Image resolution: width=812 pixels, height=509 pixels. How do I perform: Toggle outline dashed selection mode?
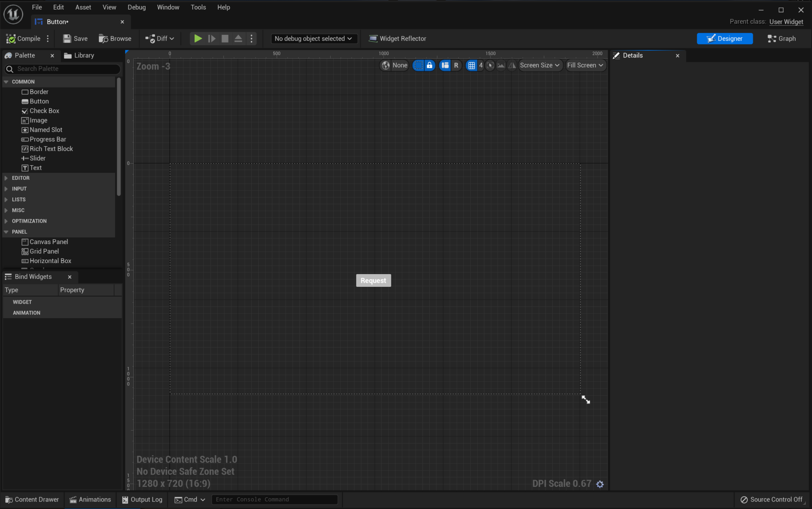coord(418,65)
